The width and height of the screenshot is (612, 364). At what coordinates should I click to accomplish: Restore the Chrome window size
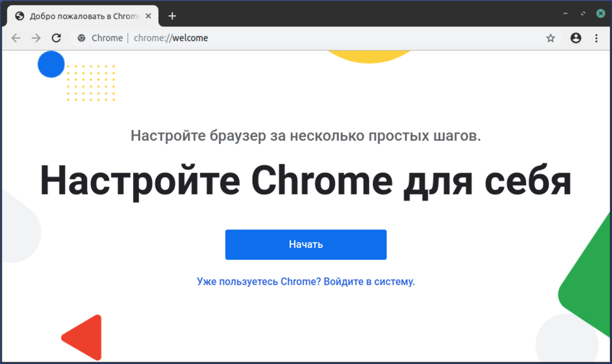583,14
